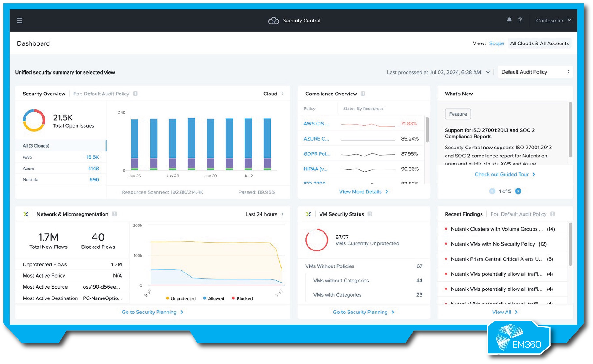593x364 pixels.
Task: Click the Security Central cloud logo
Action: coord(274,20)
